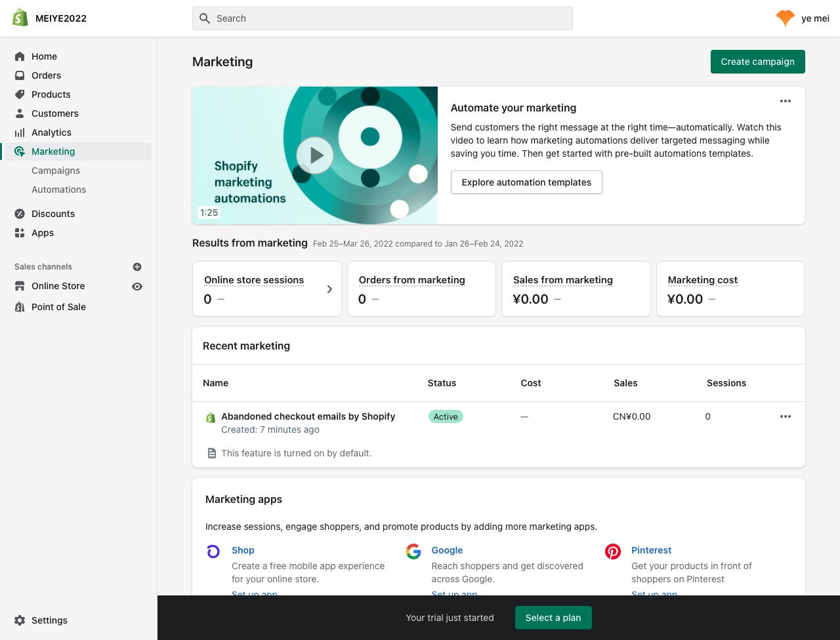Open more options on automation card
Screen dimensions: 840x640
click(786, 101)
